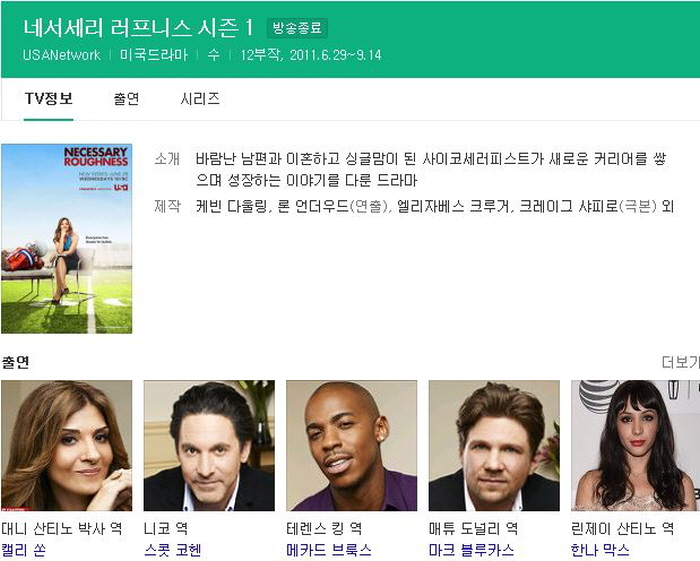Viewport: 700px width, 561px height.
Task: Open Callie Thorne's cast photo
Action: pos(67,445)
